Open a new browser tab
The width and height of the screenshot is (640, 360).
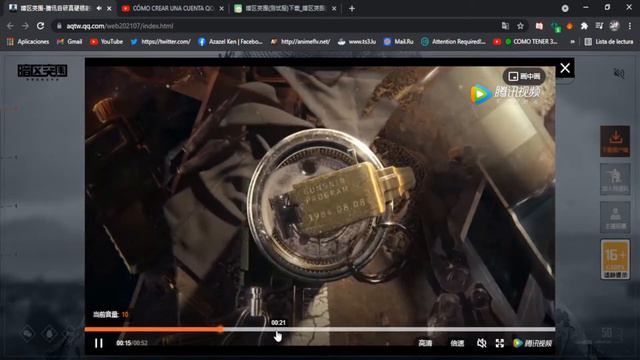352,8
